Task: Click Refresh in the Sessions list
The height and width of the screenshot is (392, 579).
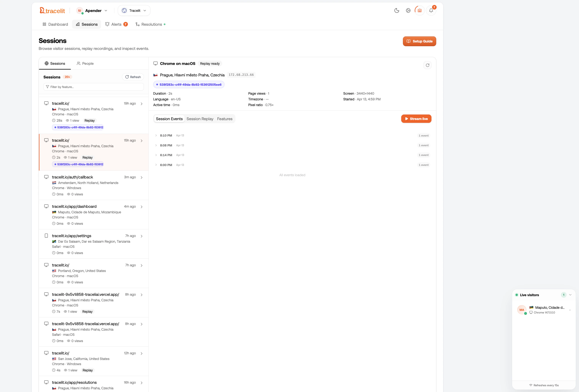Action: point(133,77)
